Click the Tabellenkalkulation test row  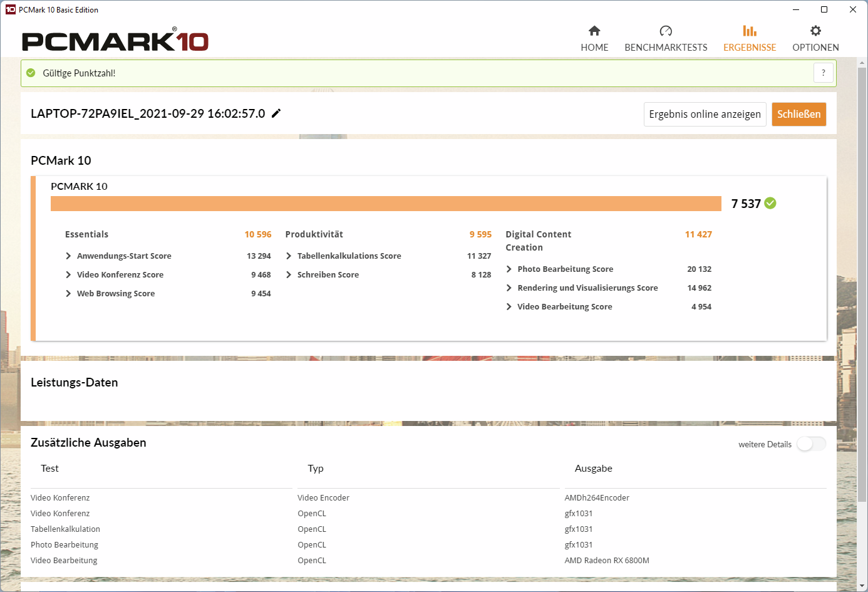pyautogui.click(x=65, y=529)
